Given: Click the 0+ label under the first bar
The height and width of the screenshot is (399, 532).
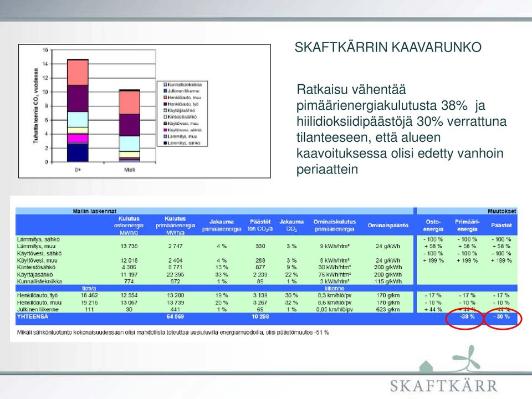Looking at the screenshot, I should pyautogui.click(x=78, y=170).
